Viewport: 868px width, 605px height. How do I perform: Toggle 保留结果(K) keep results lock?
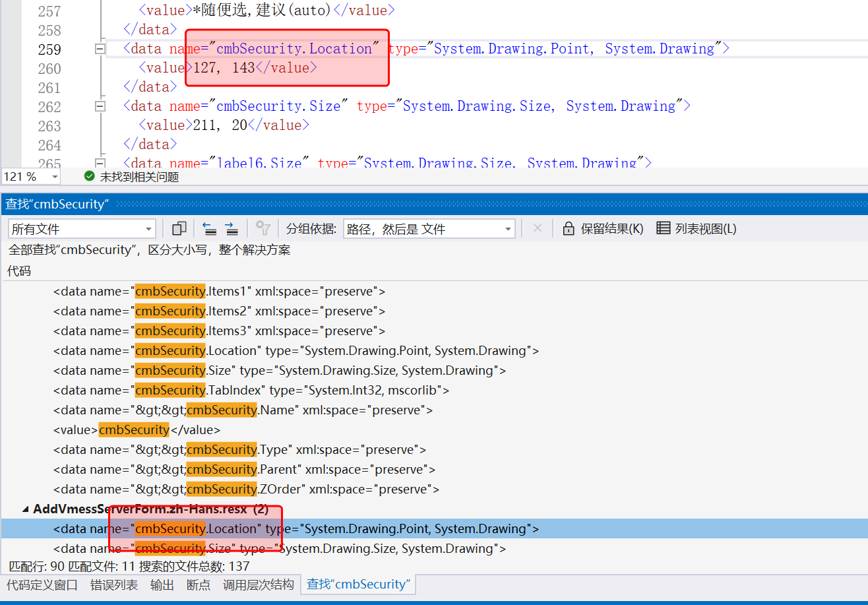pyautogui.click(x=603, y=229)
